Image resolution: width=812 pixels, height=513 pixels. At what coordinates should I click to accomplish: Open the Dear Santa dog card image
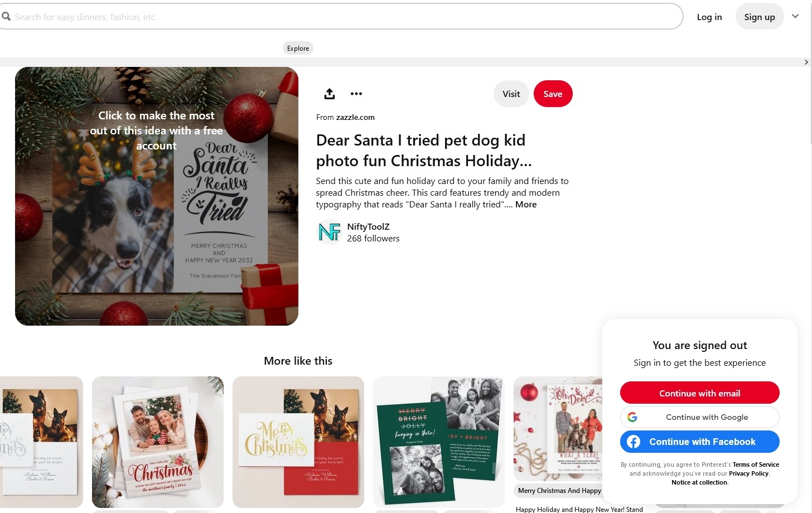click(157, 196)
